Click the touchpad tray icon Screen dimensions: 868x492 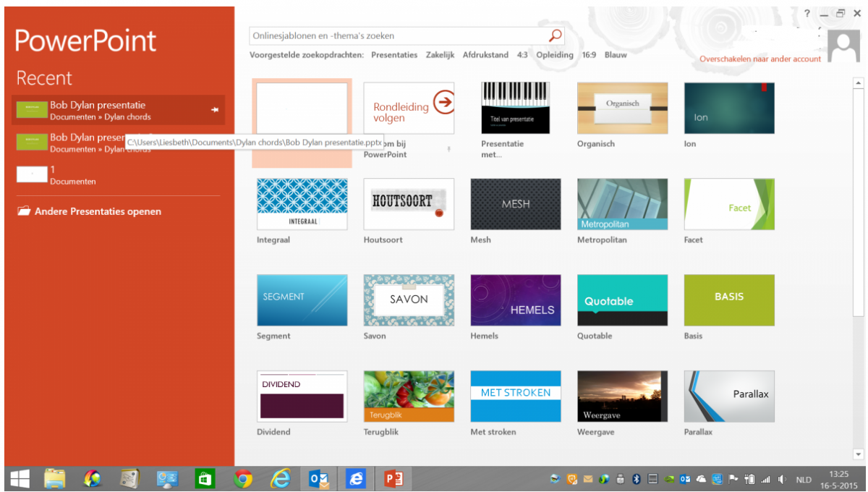[x=652, y=479]
